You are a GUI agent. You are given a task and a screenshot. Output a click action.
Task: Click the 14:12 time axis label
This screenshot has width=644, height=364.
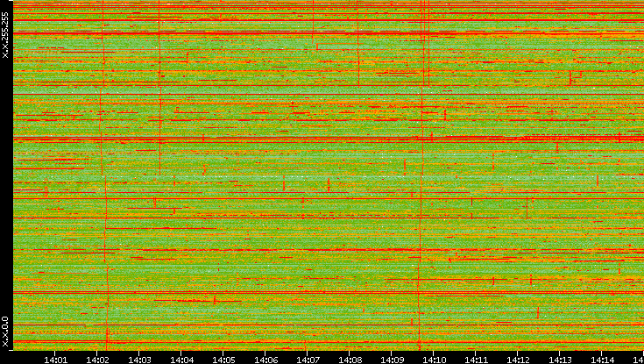click(x=518, y=360)
